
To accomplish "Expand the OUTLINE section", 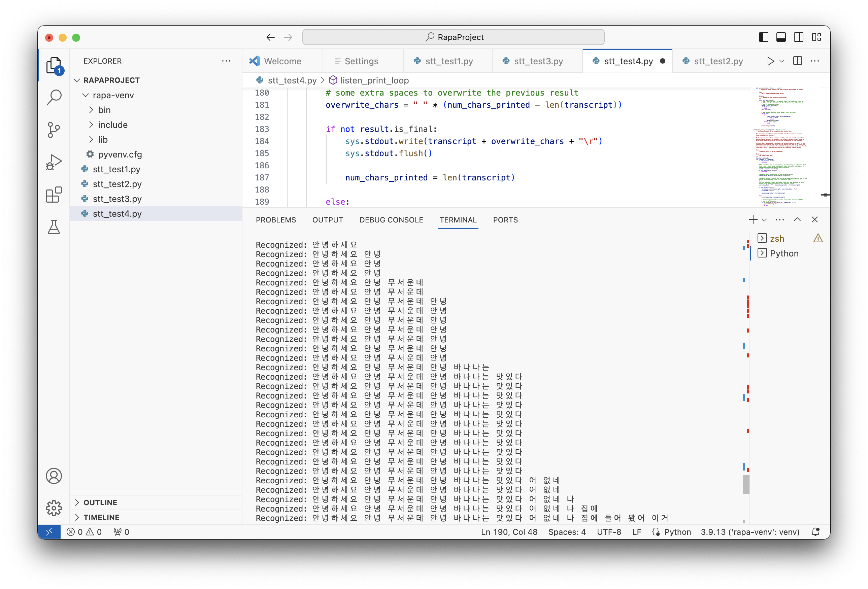I will [100, 503].
